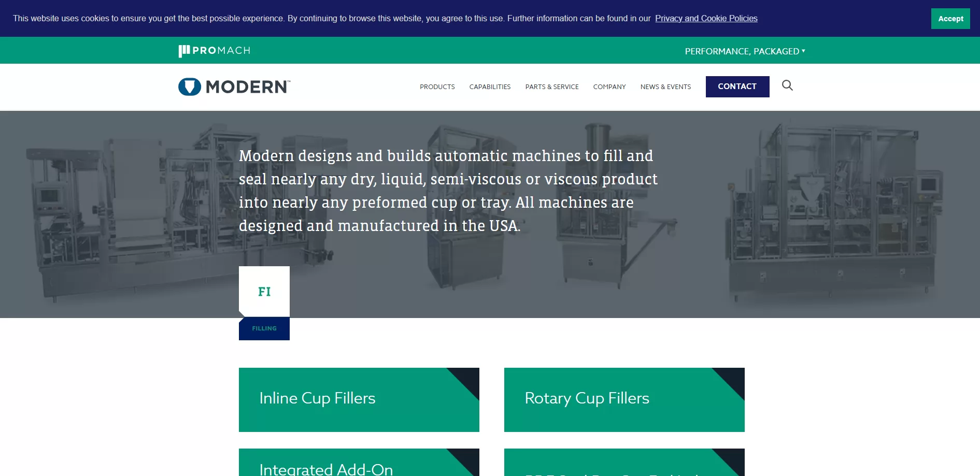Click the blue Filling label tab

coord(264,329)
